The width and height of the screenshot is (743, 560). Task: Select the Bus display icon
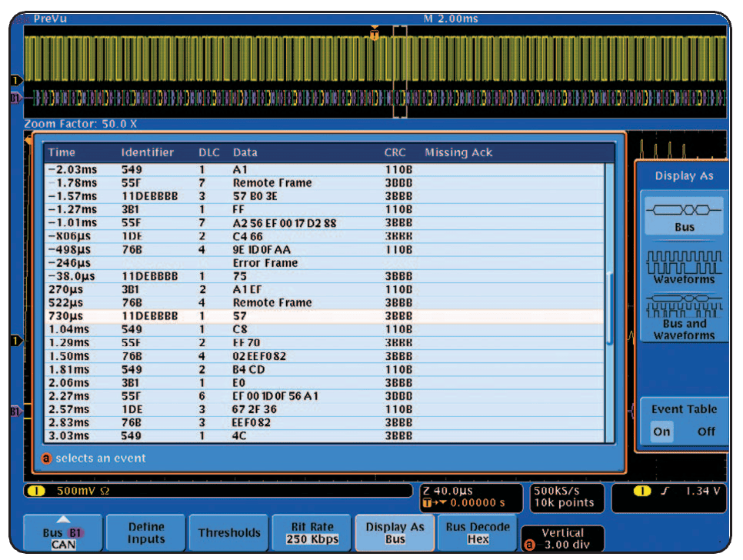tap(684, 215)
